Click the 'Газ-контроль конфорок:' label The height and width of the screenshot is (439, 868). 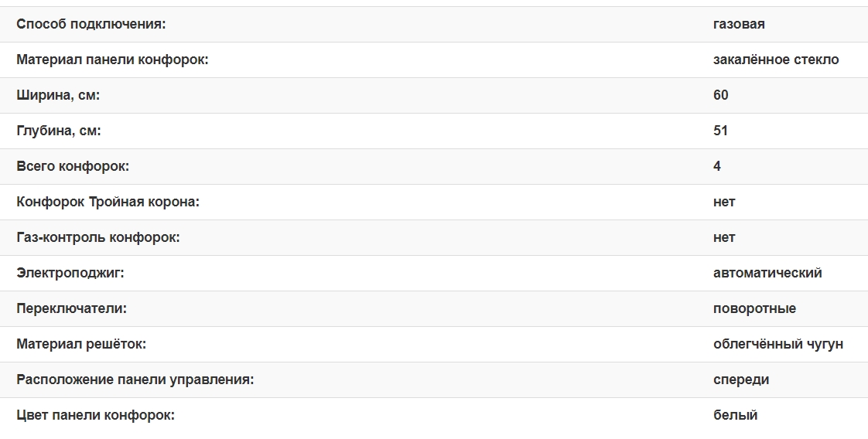point(97,237)
